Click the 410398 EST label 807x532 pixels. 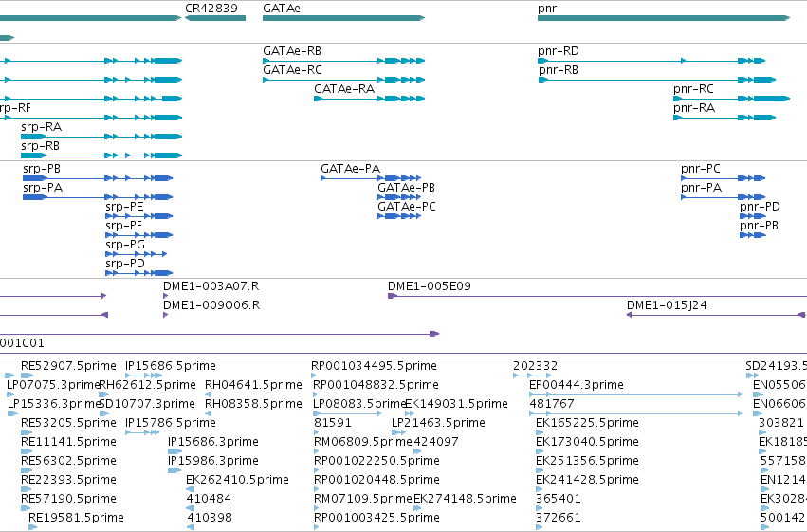210,519
